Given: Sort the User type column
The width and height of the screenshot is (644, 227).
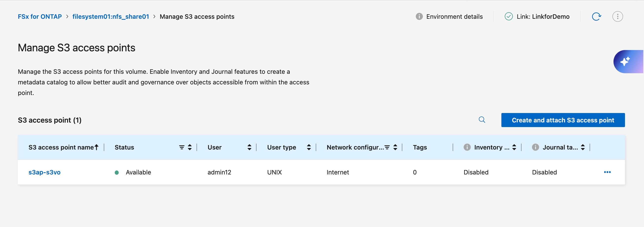Looking at the screenshot, I should coord(309,147).
